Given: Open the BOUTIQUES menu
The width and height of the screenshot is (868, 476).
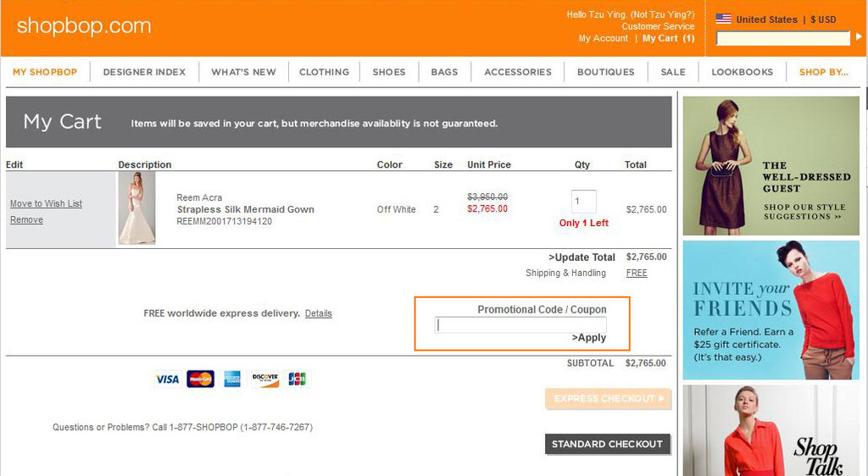Looking at the screenshot, I should point(605,72).
